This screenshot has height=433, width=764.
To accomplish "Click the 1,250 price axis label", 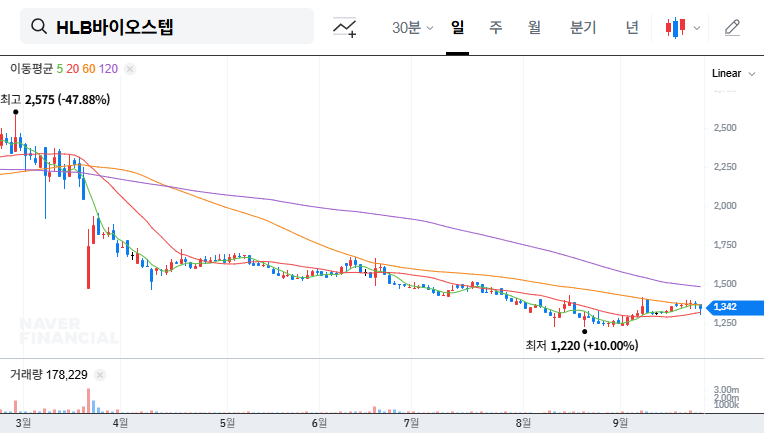I will [x=725, y=323].
